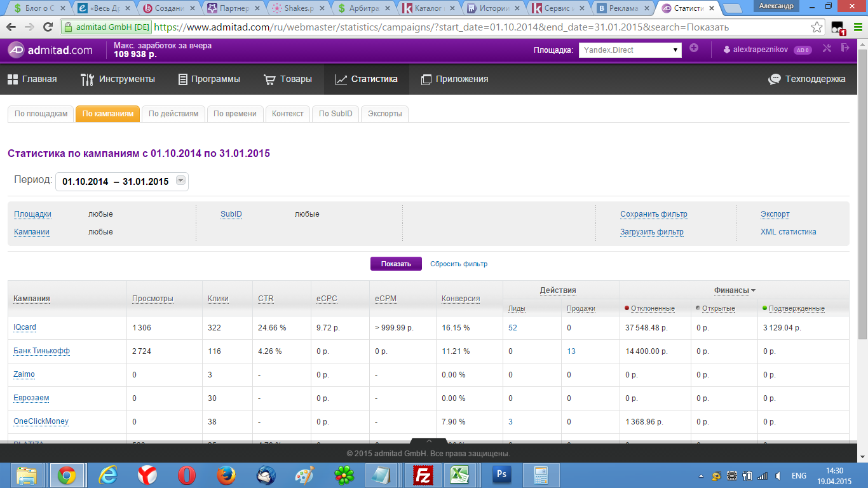Sort by Подтвержденные finances column

796,308
